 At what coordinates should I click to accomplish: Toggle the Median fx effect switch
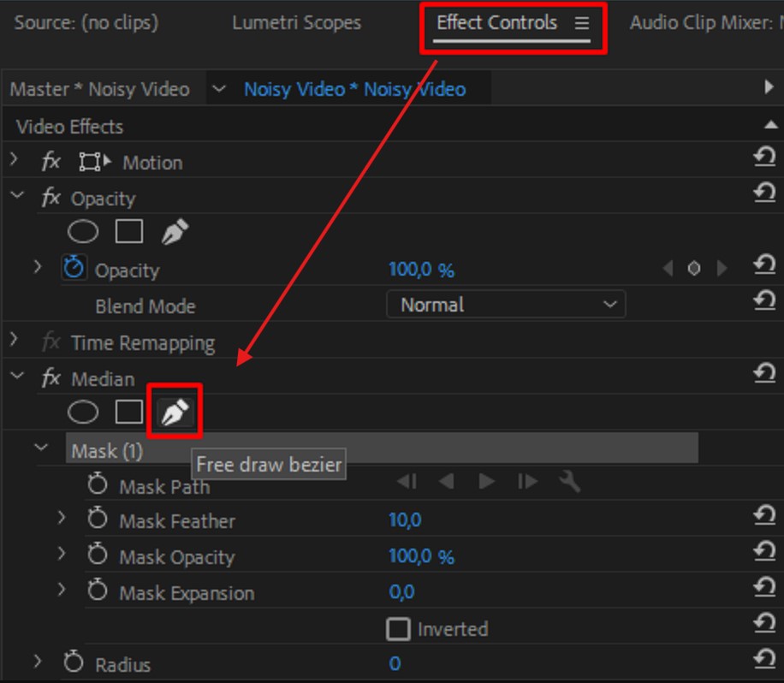point(51,378)
